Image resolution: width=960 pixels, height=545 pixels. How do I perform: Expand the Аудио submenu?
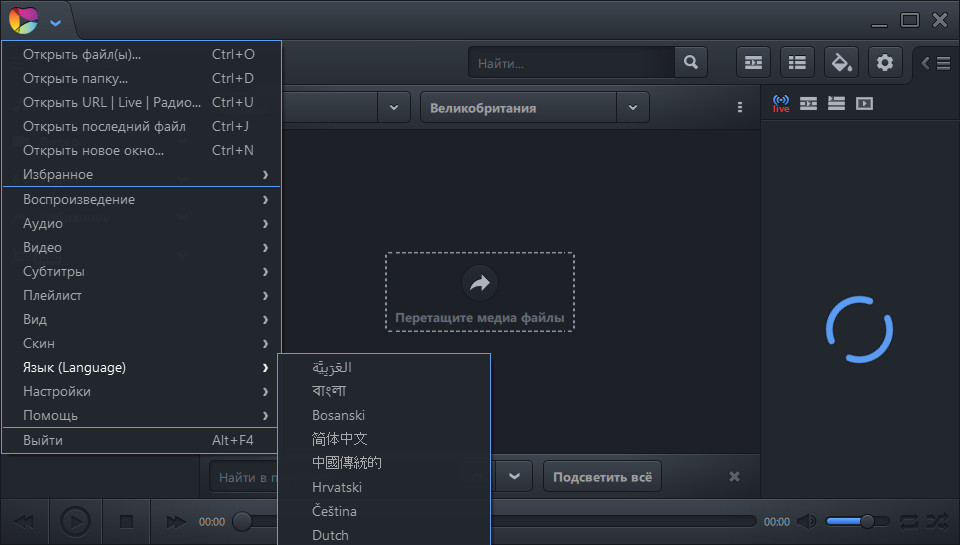[141, 223]
